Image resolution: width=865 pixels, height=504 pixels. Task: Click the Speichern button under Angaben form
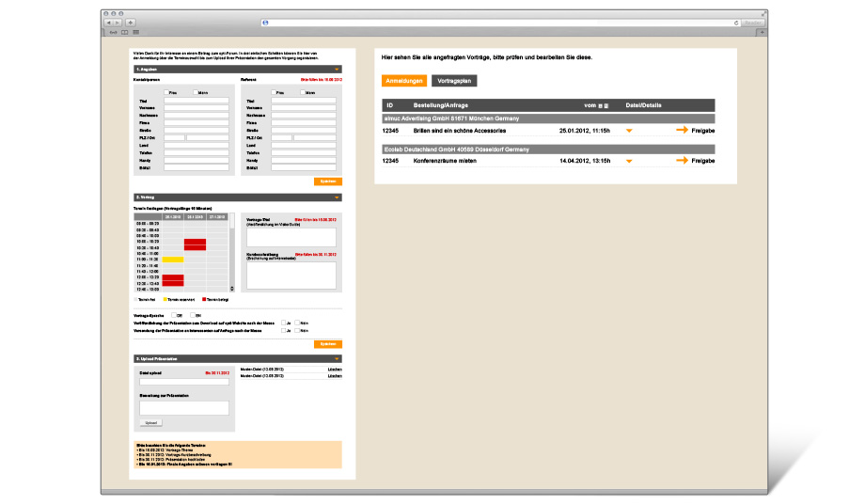pos(328,181)
